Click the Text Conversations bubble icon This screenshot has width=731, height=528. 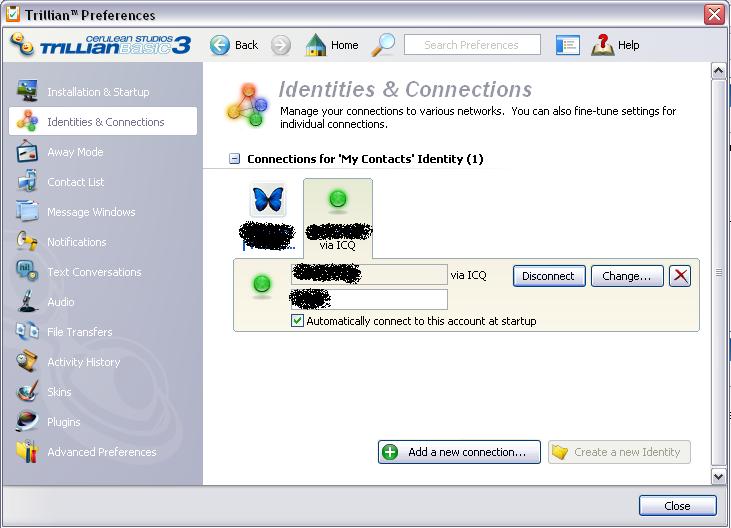click(27, 271)
